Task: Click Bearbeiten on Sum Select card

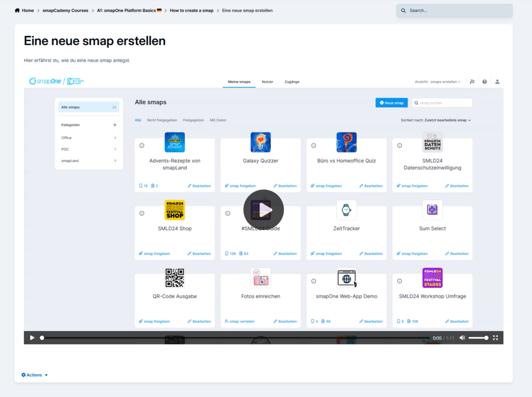Action: click(x=456, y=254)
